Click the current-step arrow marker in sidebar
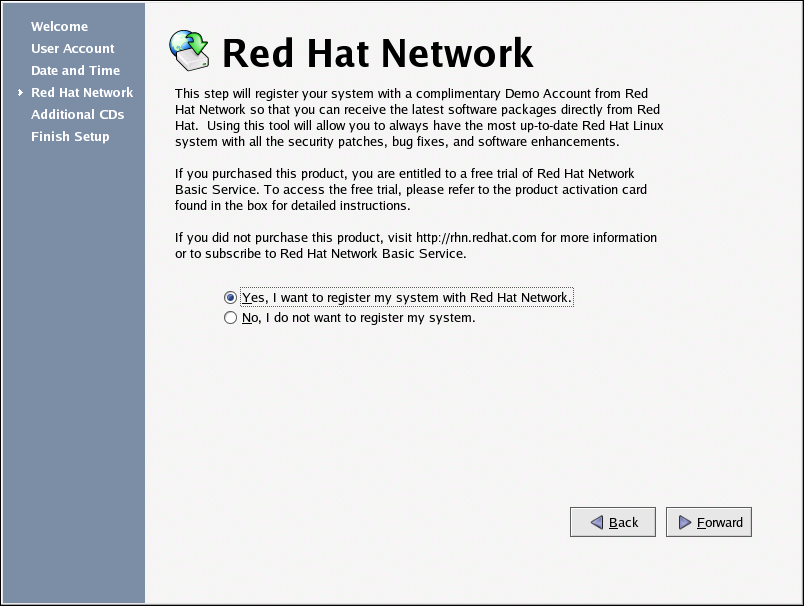Viewport: 804px width, 606px height. [x=20, y=93]
